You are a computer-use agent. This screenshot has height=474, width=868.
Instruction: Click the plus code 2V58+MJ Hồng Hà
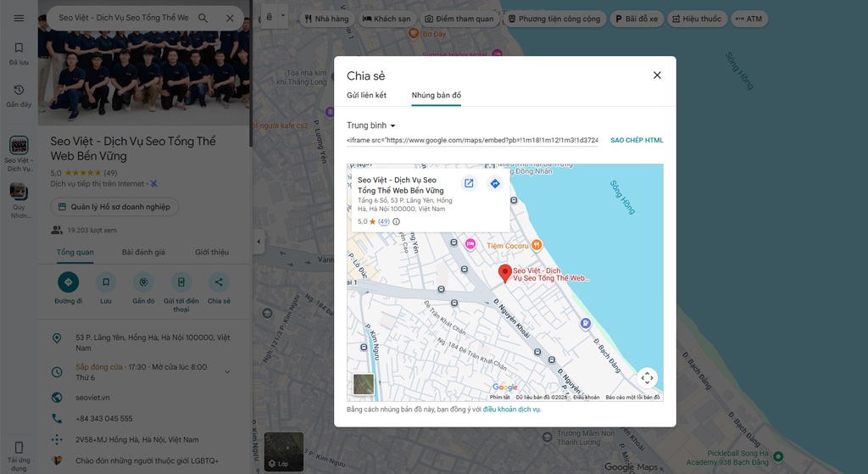click(144, 440)
